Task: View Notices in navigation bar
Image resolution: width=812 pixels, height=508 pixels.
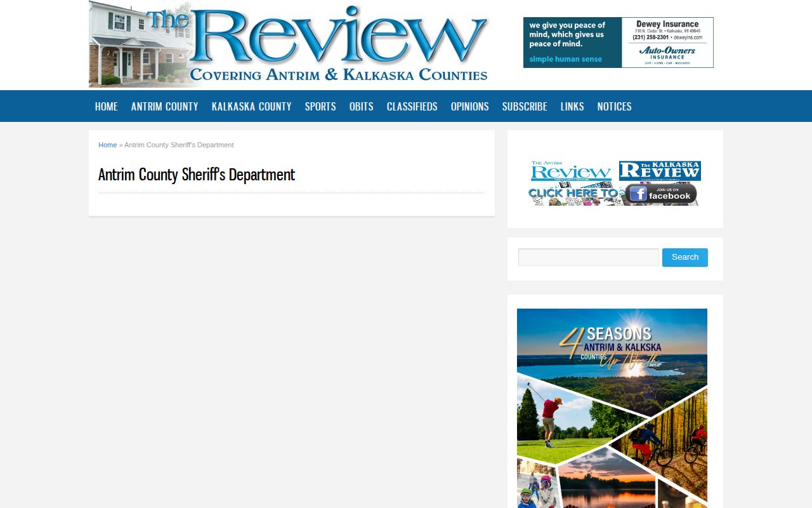Action: tap(615, 106)
